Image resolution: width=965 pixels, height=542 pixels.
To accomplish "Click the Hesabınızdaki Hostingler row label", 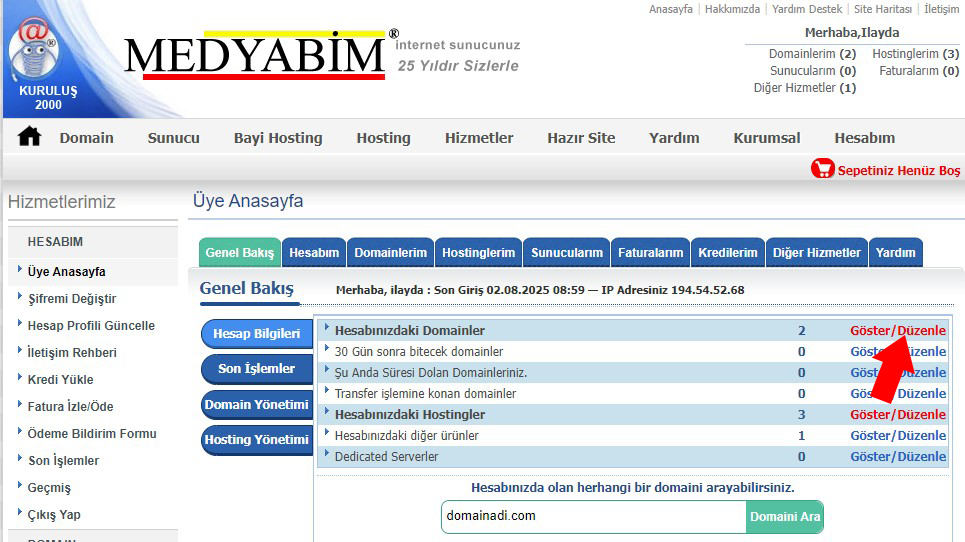I will [410, 415].
